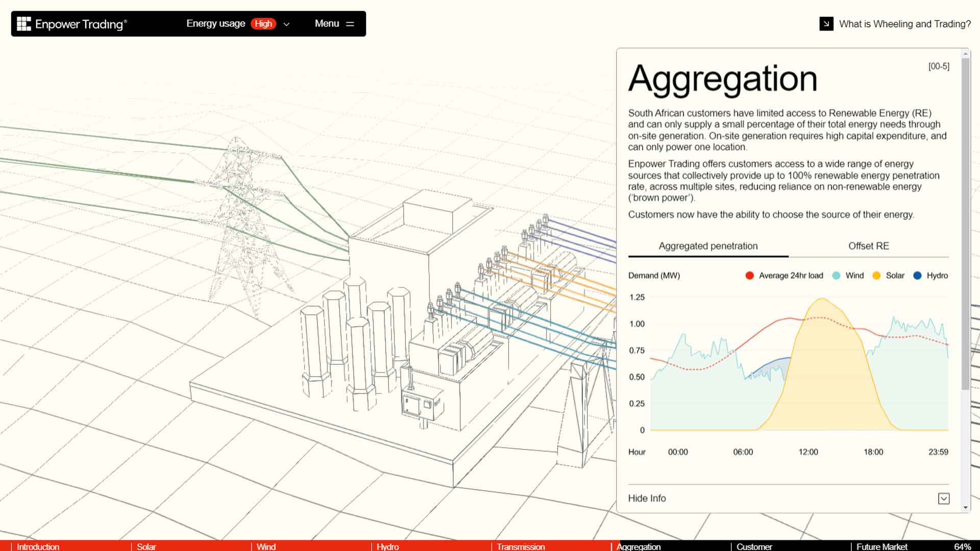980x551 pixels.
Task: Go to the Introduction section
Action: pos(38,546)
